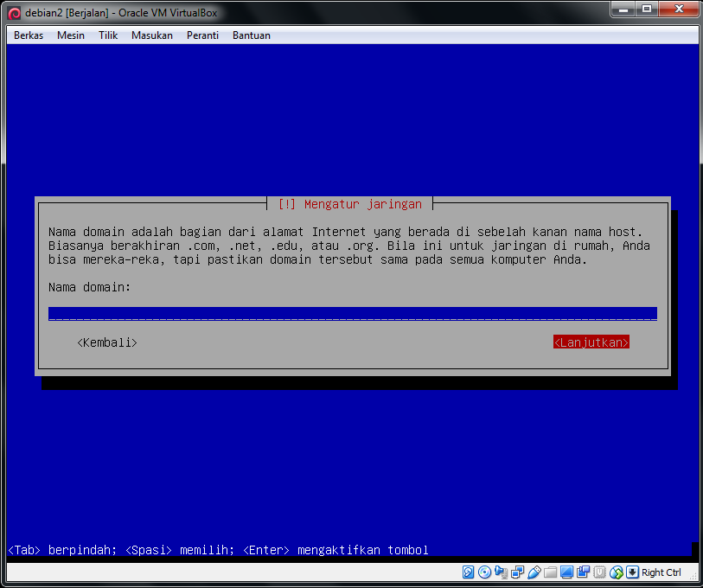Click the optical disc drive status icon
The image size is (703, 588).
tap(484, 572)
